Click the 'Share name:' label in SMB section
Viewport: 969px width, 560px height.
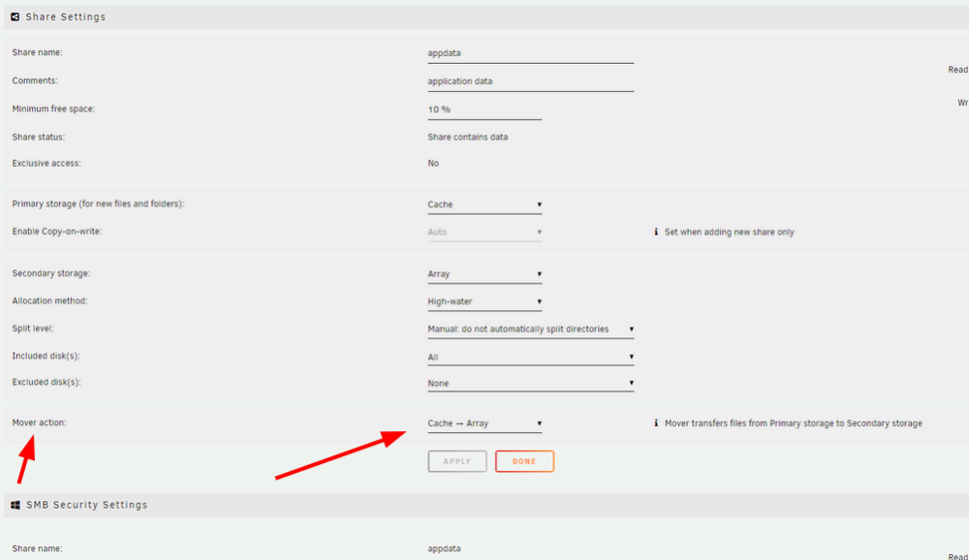(37, 548)
